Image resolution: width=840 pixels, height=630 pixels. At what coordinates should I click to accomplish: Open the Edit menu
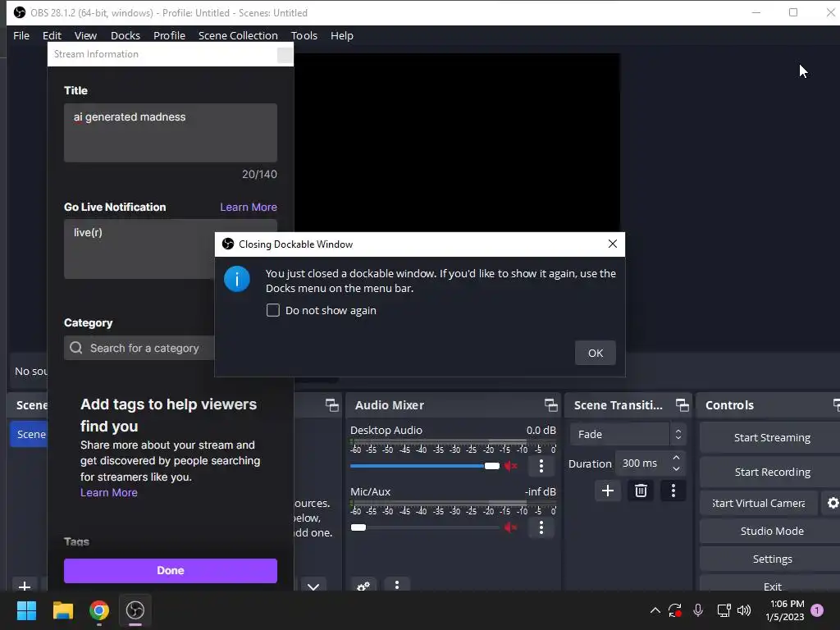[x=52, y=35]
